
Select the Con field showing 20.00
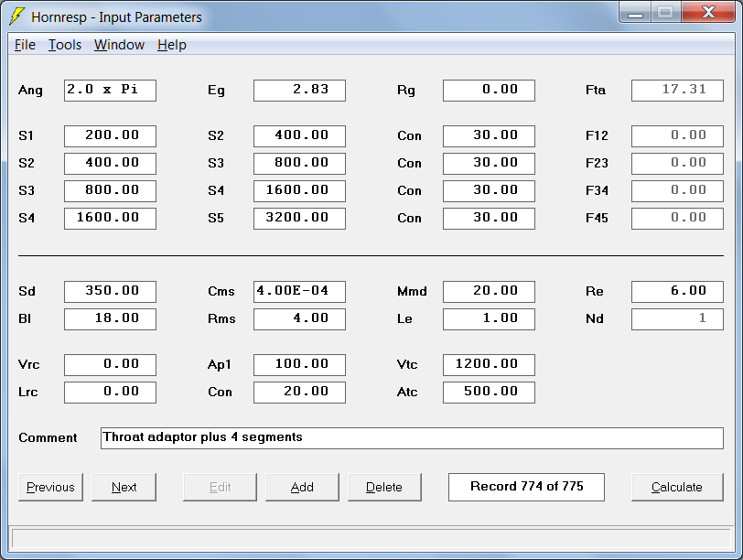[x=299, y=393]
